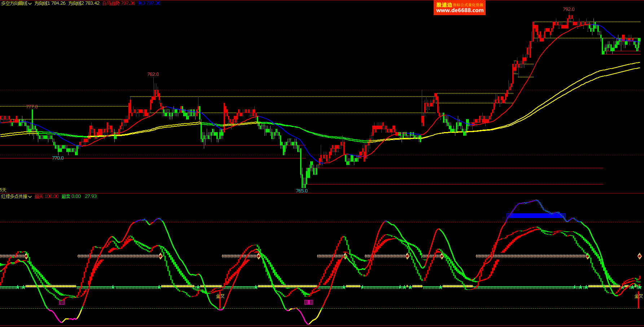Open the 多空方向画线 indicator dropdown
644x327 pixels.
click(16, 3)
